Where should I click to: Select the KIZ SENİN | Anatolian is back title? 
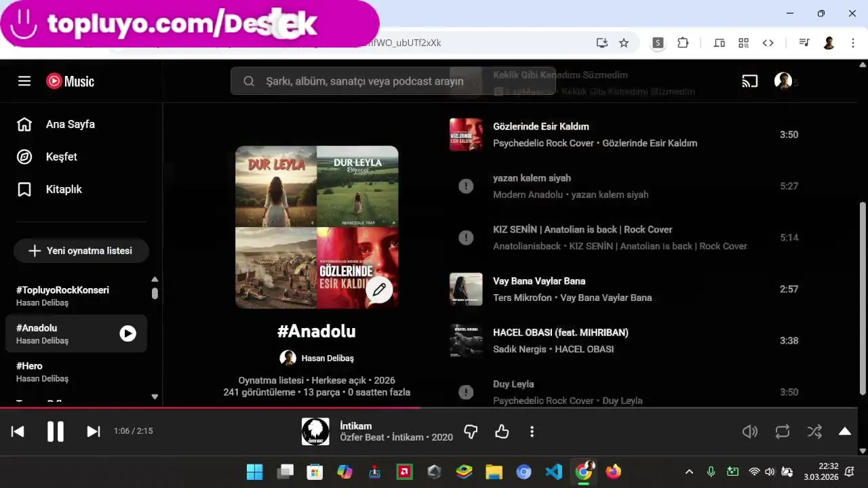click(583, 230)
